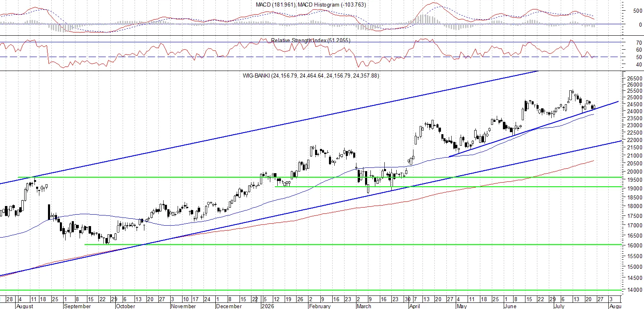Image resolution: width=644 pixels, height=309 pixels.
Task: Select the March month label
Action: pyautogui.click(x=364, y=306)
